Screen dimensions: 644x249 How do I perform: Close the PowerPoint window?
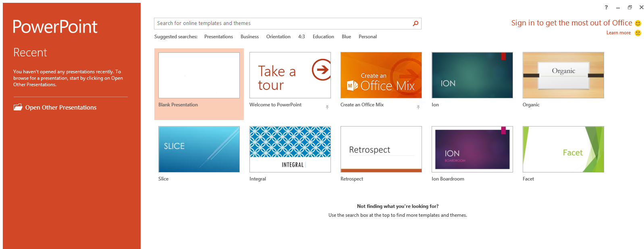(x=642, y=7)
